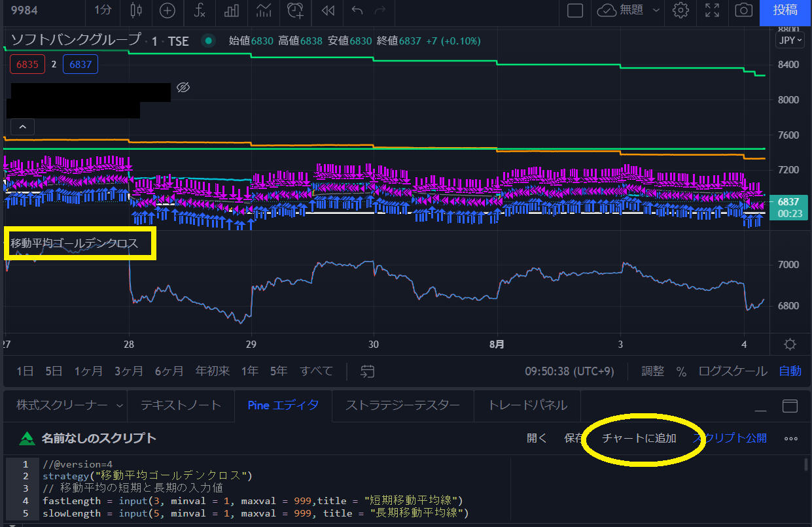This screenshot has width=812, height=527.
Task: Open the ストラテジーテスター tab
Action: tap(402, 405)
